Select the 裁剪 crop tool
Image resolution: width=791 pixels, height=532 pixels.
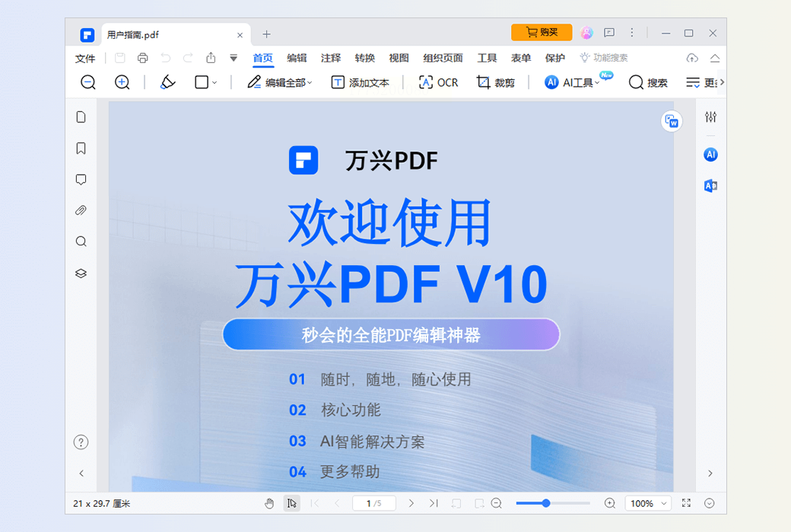coord(495,82)
